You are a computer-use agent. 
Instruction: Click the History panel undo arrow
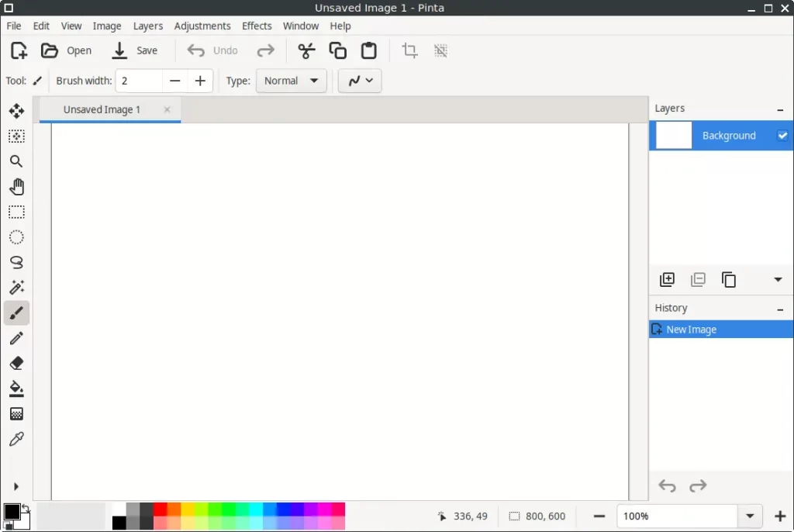pyautogui.click(x=668, y=486)
